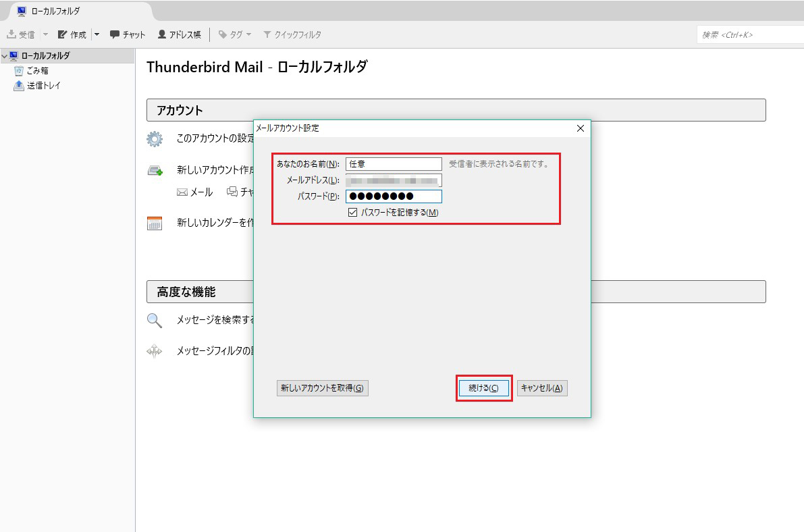The image size is (804, 532).
Task: Select the 送信トレイ (Outbox) folder
Action: (x=44, y=86)
